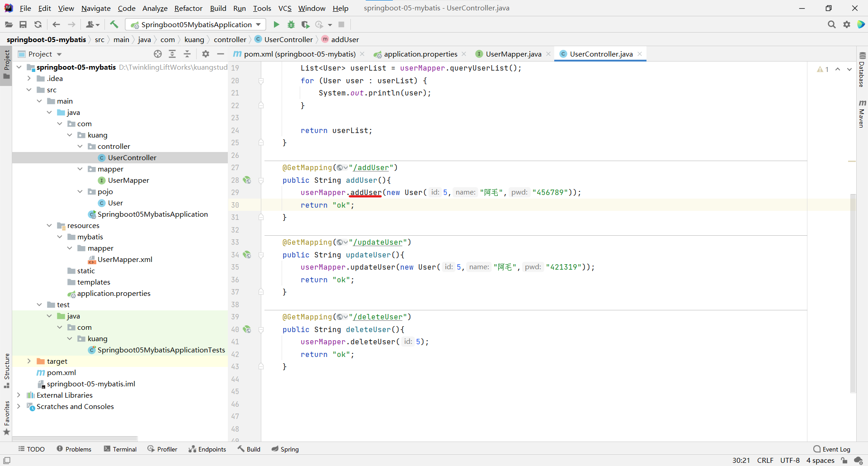Go to previous highlighted error arrow
The image size is (868, 466).
838,69
